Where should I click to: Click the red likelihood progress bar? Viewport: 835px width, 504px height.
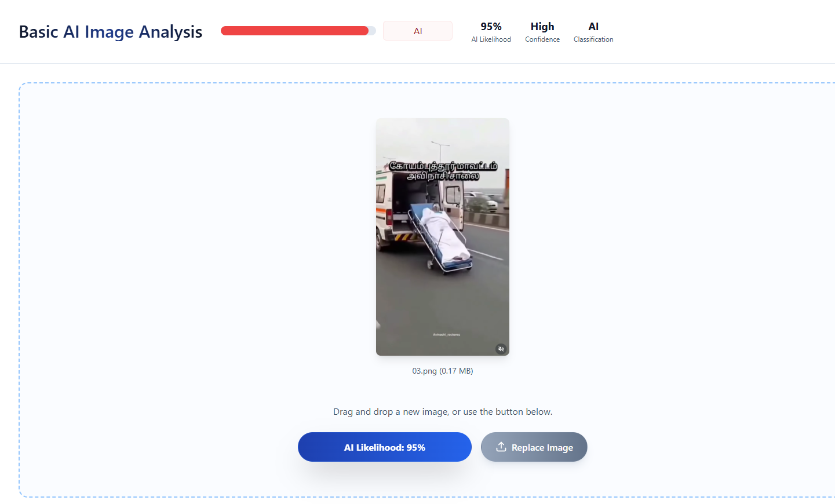298,31
